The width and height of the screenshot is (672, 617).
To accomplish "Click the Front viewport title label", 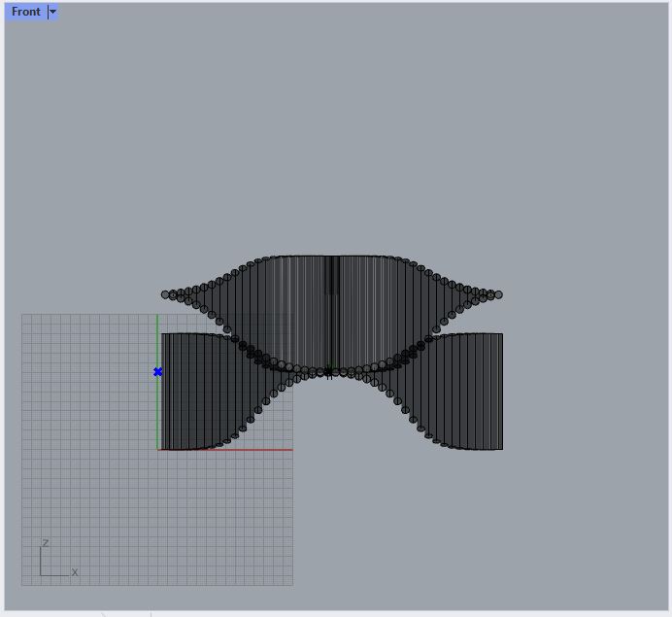I will (25, 12).
